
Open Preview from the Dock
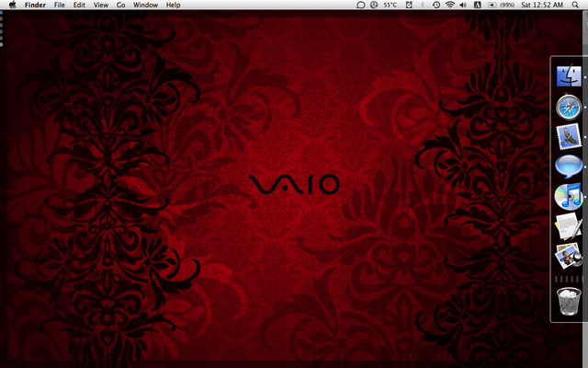tap(569, 256)
